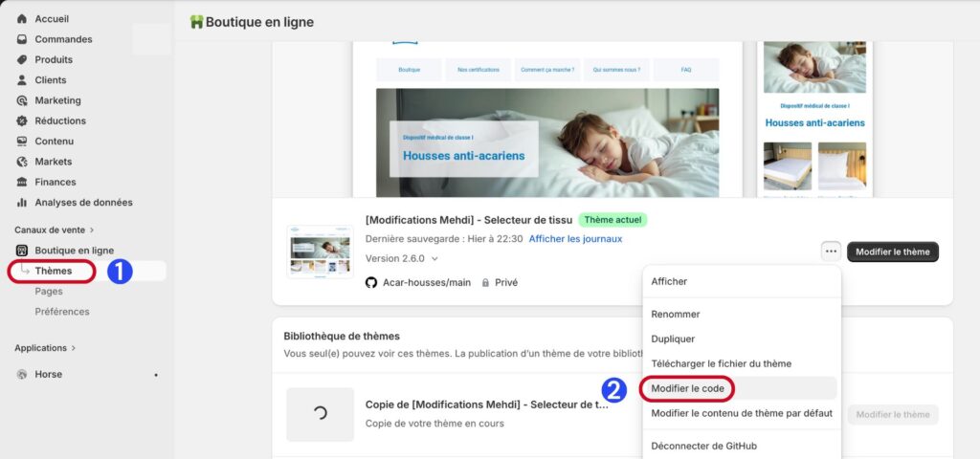Open Markets in the sidebar
Screen dimensions: 980x459
coord(54,162)
